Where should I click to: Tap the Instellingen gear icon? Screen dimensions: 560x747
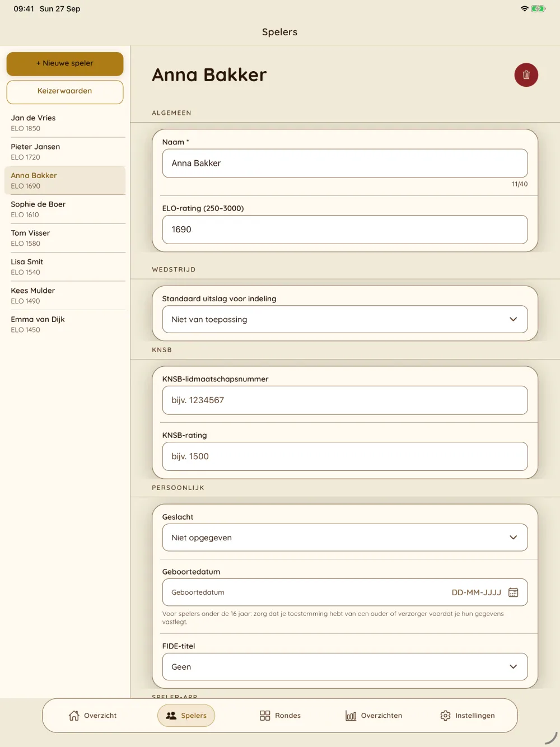[445, 716]
